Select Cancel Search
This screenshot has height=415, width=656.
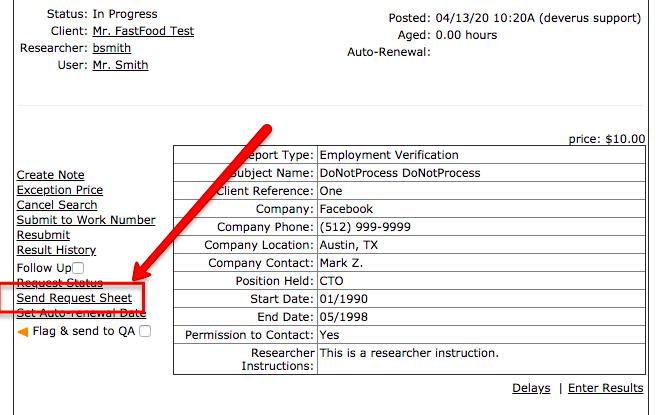pos(57,205)
